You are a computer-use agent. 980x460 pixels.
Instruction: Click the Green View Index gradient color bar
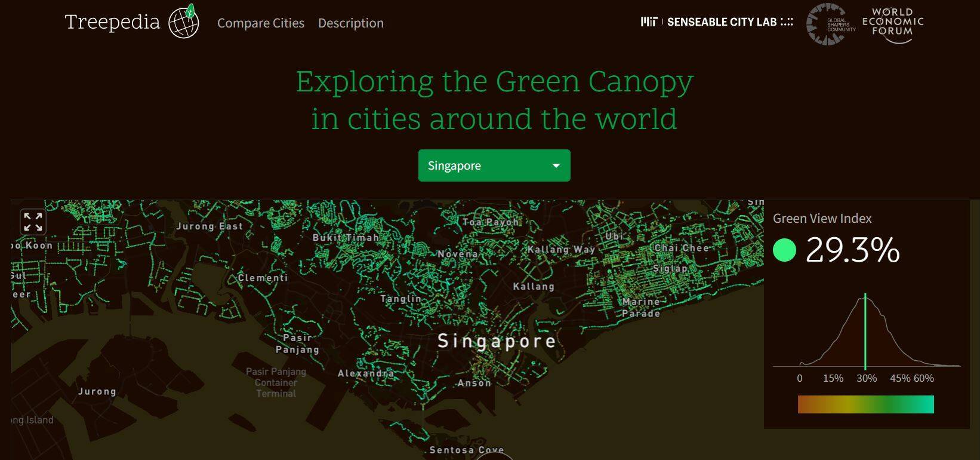pyautogui.click(x=866, y=404)
